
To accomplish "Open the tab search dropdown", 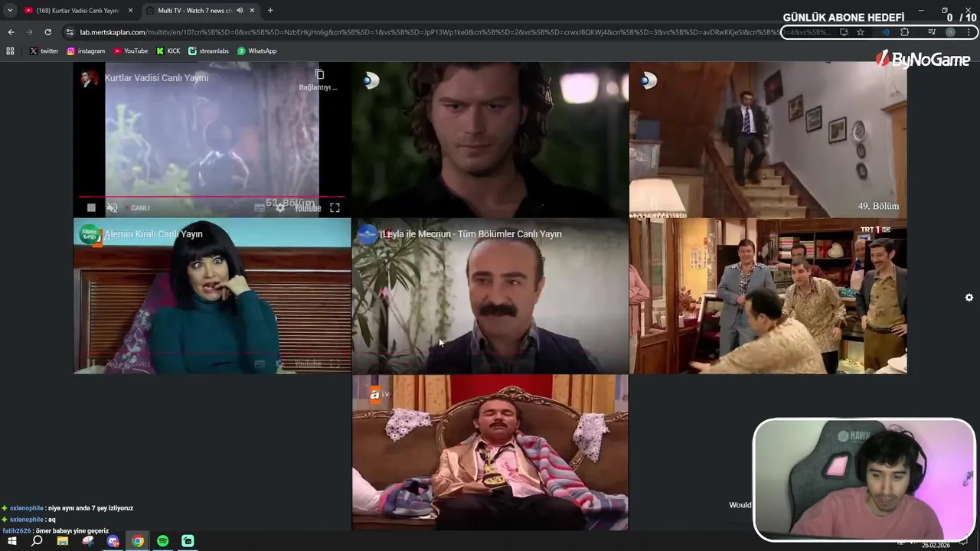I will click(10, 11).
